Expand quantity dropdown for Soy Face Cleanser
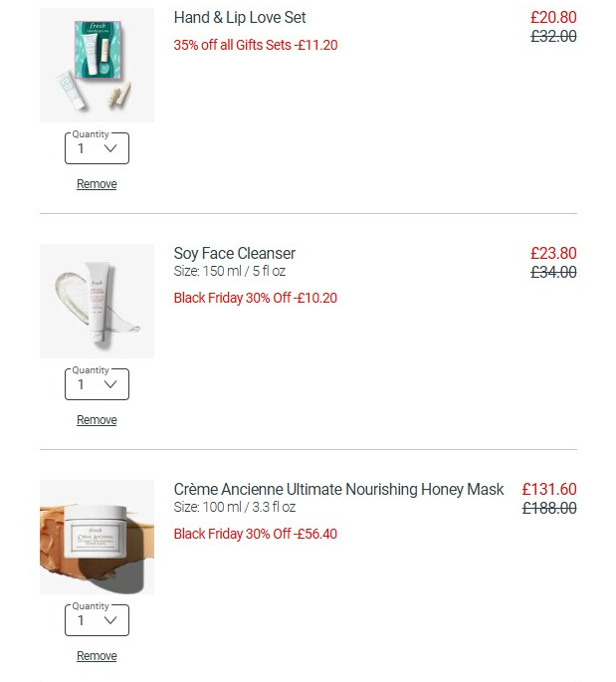This screenshot has width=616, height=682. 97,385
